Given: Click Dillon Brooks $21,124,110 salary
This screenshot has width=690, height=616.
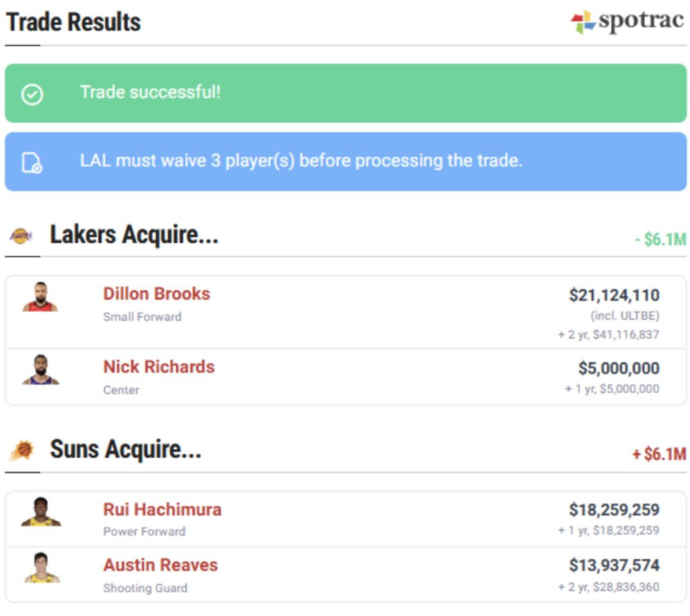Looking at the screenshot, I should [614, 295].
